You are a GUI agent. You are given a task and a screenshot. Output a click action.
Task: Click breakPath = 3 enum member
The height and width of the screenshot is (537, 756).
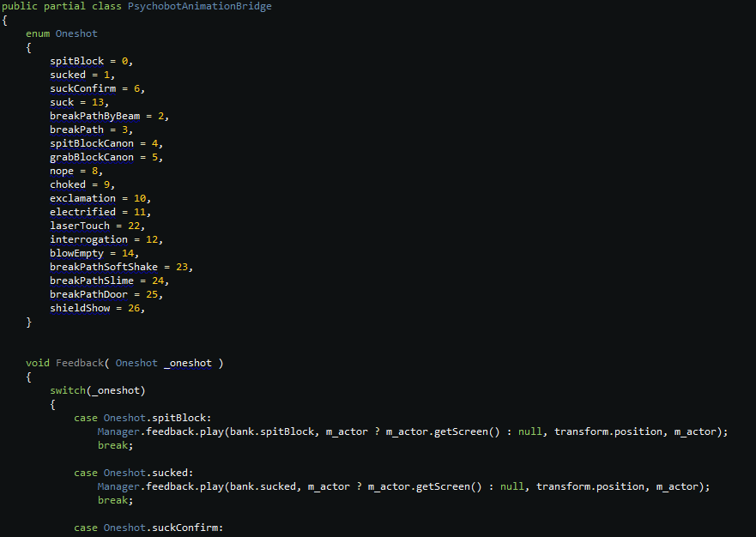(91, 130)
